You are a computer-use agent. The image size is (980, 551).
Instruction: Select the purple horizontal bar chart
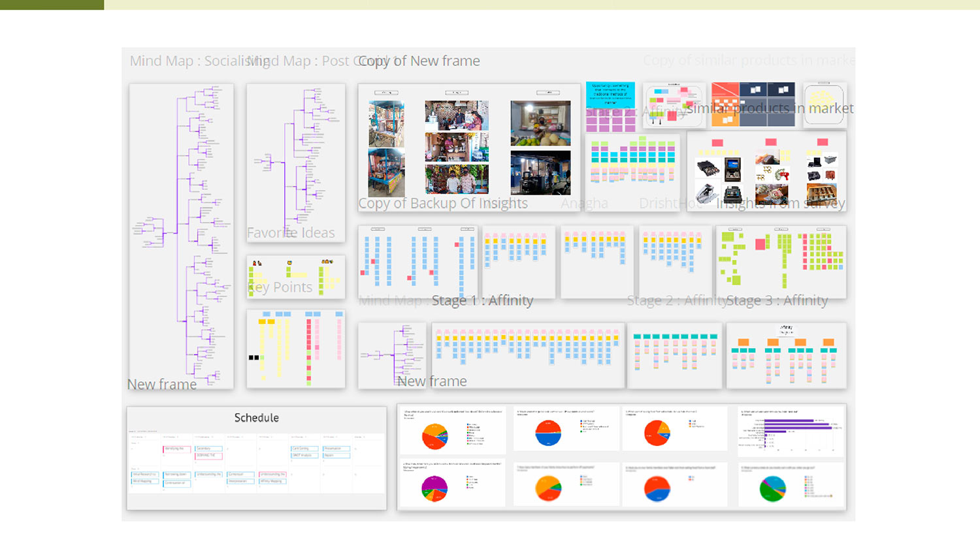(792, 431)
